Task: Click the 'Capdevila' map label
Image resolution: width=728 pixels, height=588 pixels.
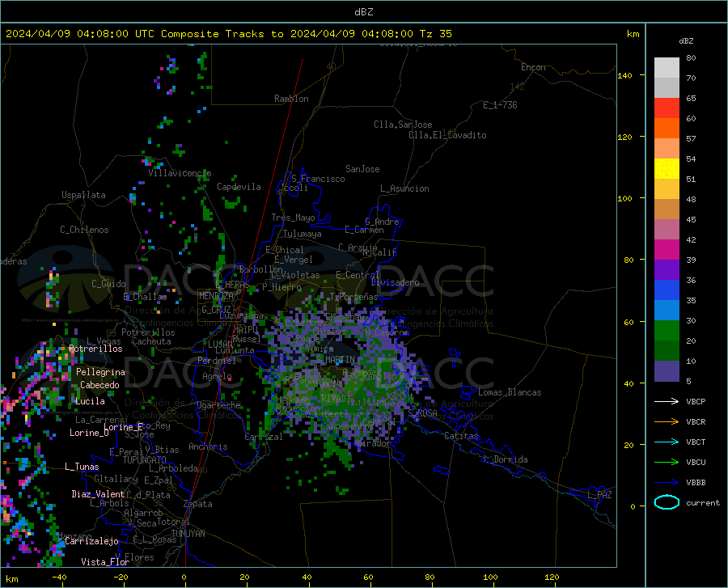Action: point(239,187)
